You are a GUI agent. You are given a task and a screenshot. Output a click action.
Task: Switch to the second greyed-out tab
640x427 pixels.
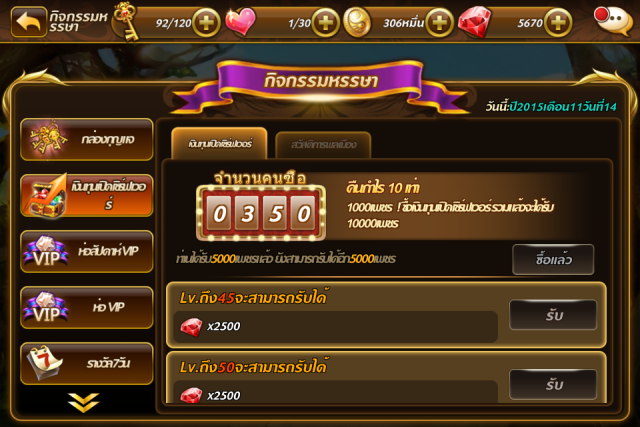click(x=323, y=145)
